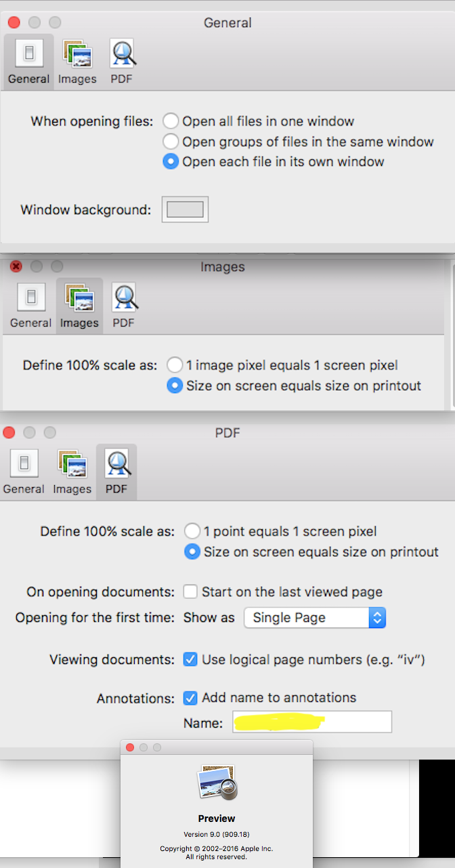Select the Images icon in General preferences window
The image size is (455, 868).
(x=77, y=60)
